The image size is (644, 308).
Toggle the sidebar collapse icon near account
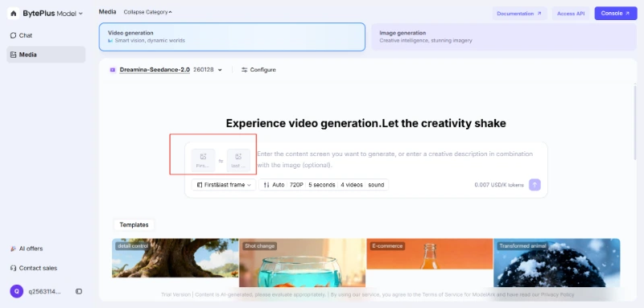pyautogui.click(x=79, y=291)
